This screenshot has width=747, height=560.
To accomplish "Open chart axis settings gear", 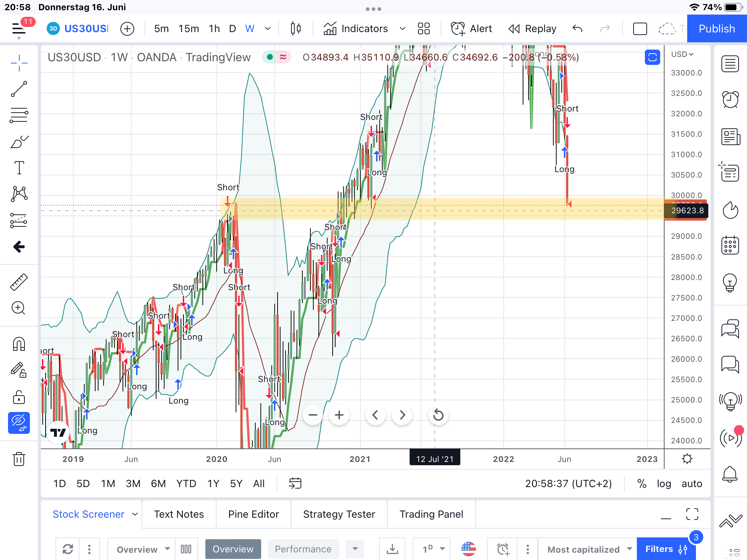I will [x=687, y=459].
